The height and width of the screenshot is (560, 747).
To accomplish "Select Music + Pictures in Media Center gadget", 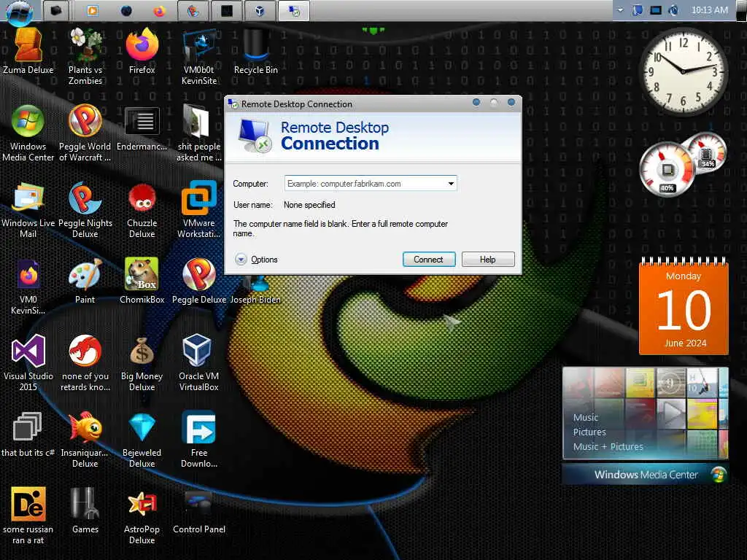I will 608,447.
